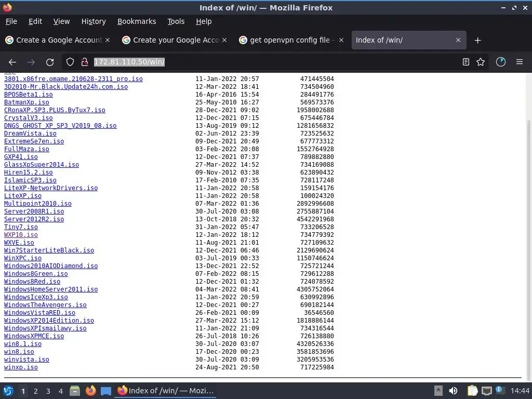
Task: Close the 'Create your Google Acco' tab
Action: 224,40
